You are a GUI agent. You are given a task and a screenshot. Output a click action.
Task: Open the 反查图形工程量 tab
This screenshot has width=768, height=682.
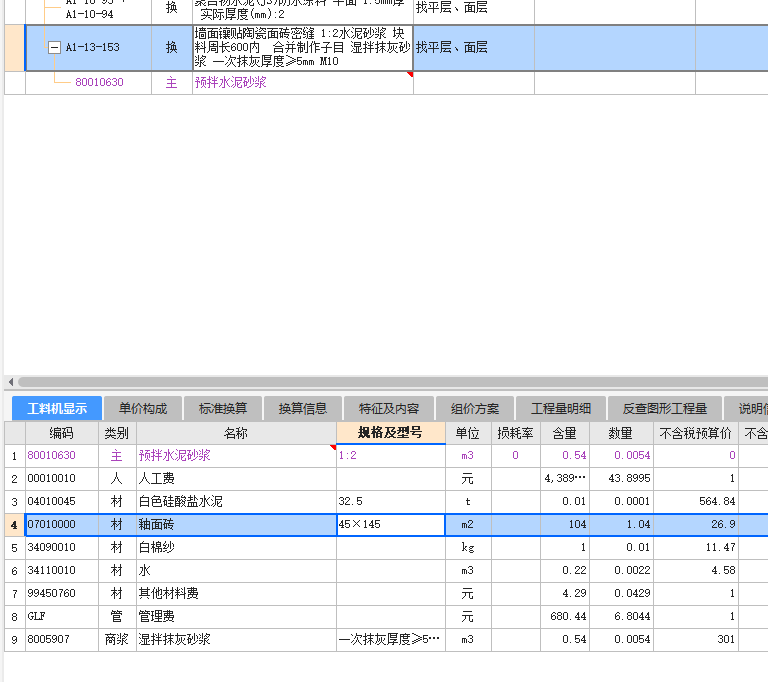coord(665,409)
